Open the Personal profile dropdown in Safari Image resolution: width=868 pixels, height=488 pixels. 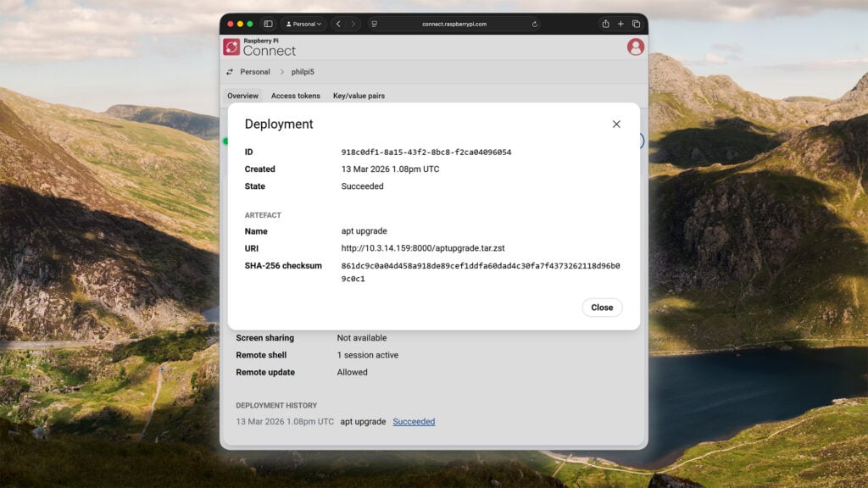click(x=303, y=25)
